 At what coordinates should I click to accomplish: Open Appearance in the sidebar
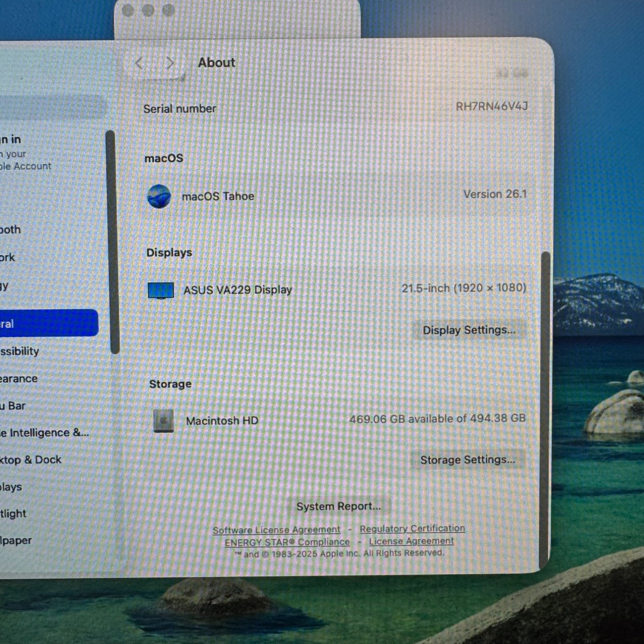click(x=19, y=379)
